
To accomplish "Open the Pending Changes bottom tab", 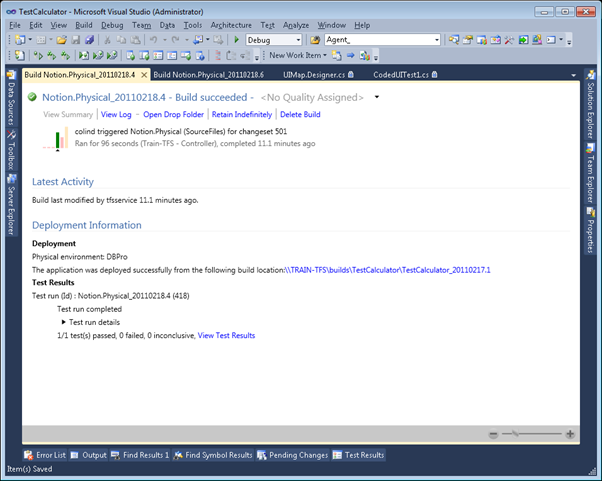I will point(293,455).
